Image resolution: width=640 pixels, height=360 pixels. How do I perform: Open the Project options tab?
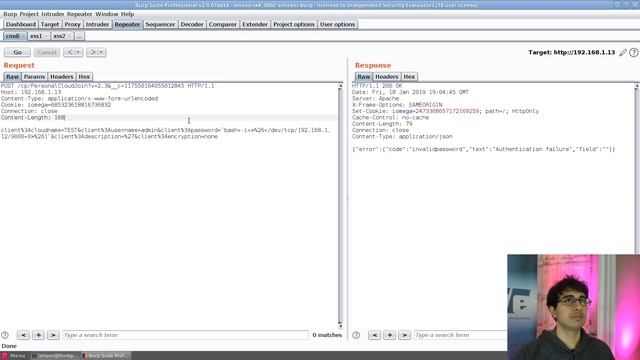(x=294, y=24)
